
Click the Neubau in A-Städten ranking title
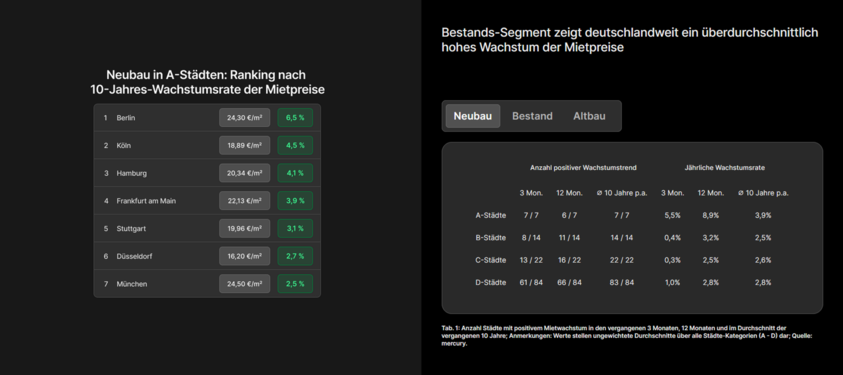(207, 82)
